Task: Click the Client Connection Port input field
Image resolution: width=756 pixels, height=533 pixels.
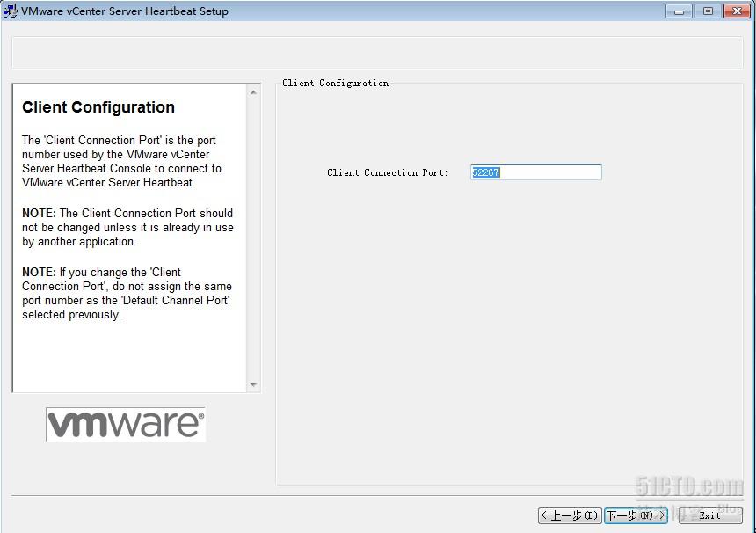Action: pos(535,172)
